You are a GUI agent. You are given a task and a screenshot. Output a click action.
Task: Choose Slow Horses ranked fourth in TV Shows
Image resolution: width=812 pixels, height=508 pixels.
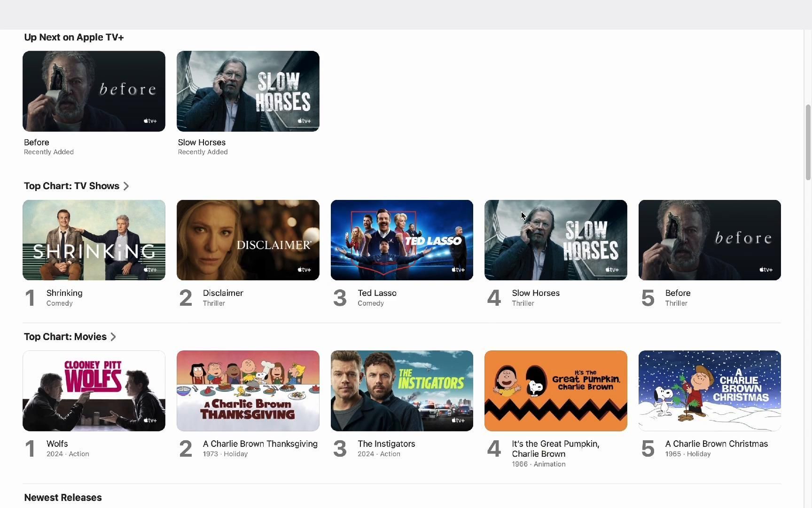click(556, 240)
